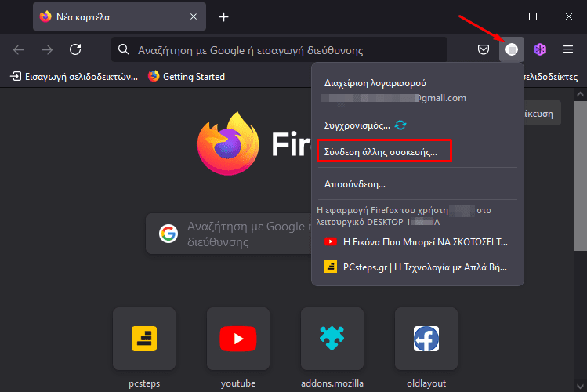Click the page vertical scrollbar thumb
The width and height of the screenshot is (587, 392).
point(580,176)
